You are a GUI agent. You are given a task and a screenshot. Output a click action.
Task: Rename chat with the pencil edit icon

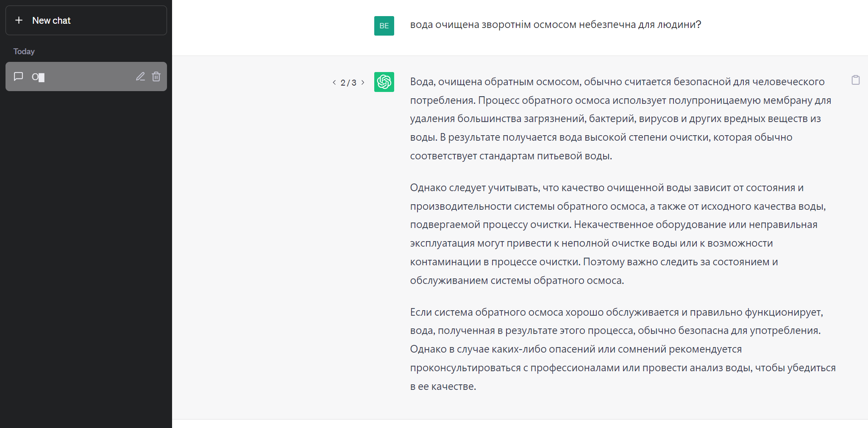[140, 77]
